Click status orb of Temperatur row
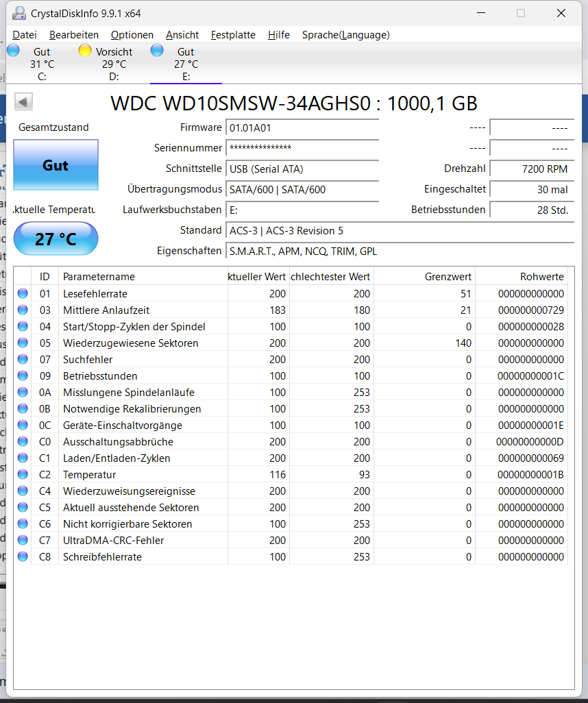This screenshot has width=588, height=703. pos(23,474)
